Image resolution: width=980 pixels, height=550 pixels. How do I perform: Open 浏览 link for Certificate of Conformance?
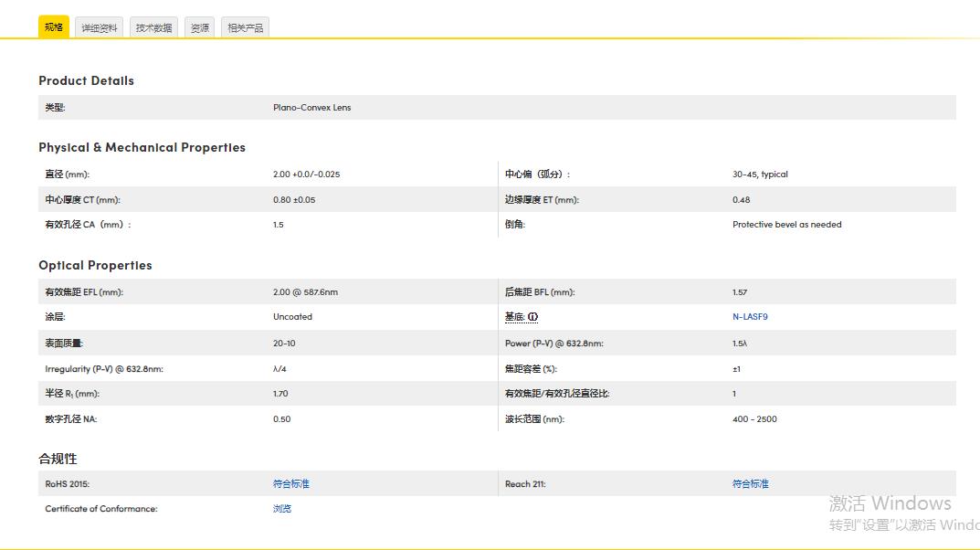click(281, 509)
